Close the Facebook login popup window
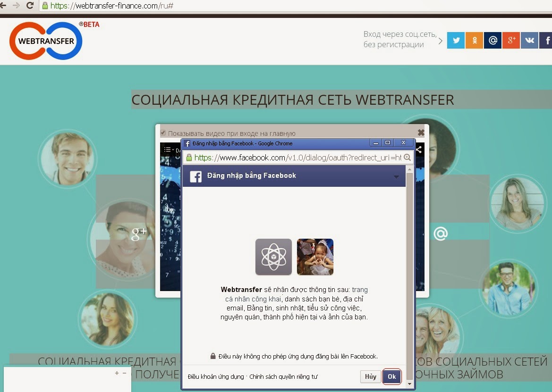Viewport: 552px width, 392px height. coord(403,143)
